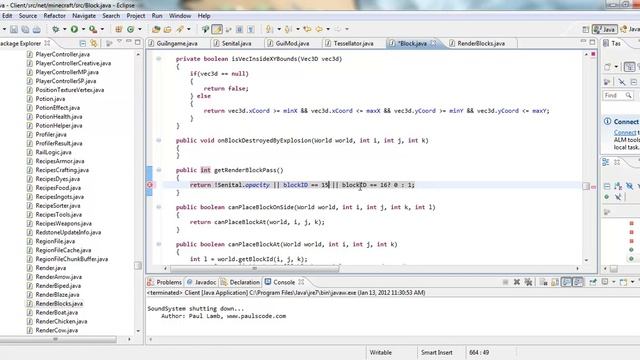Click the New Java Class icon

tap(131, 29)
